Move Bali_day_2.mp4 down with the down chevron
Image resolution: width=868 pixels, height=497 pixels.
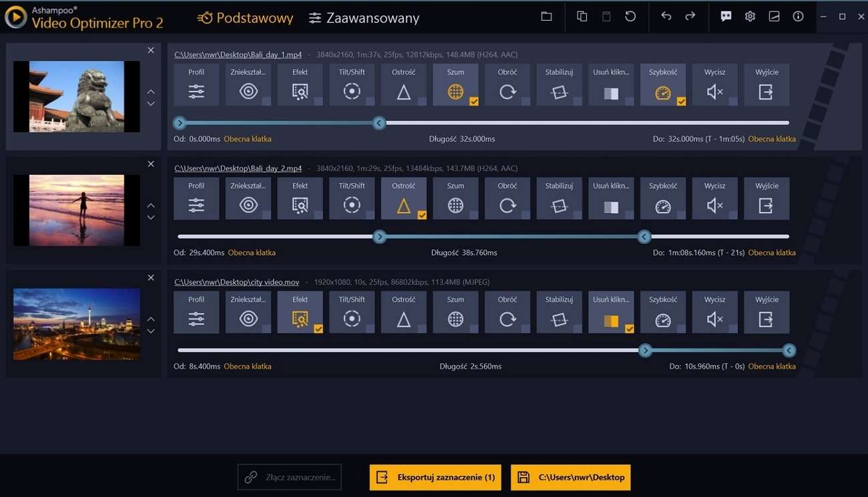tap(151, 217)
